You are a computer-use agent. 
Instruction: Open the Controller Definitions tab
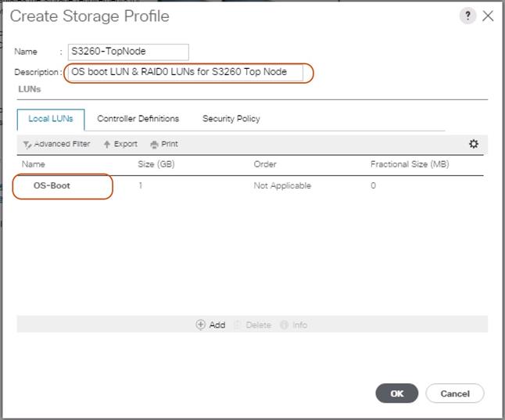pyautogui.click(x=138, y=119)
